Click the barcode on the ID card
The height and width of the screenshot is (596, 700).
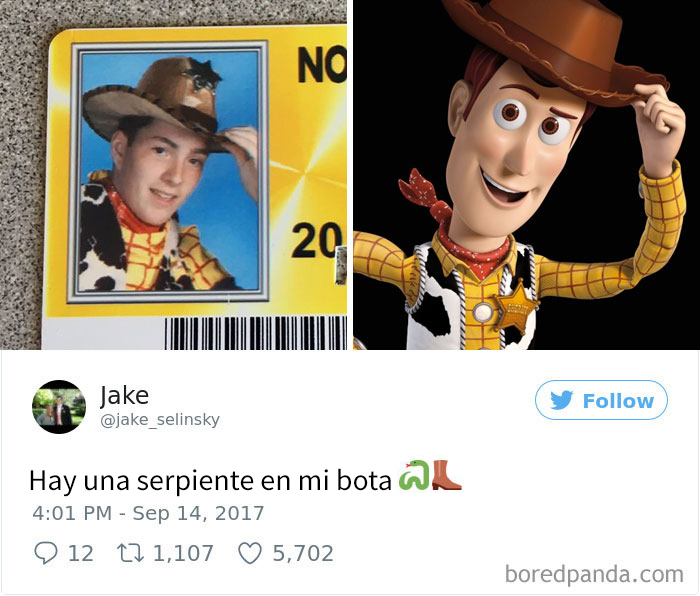click(256, 333)
